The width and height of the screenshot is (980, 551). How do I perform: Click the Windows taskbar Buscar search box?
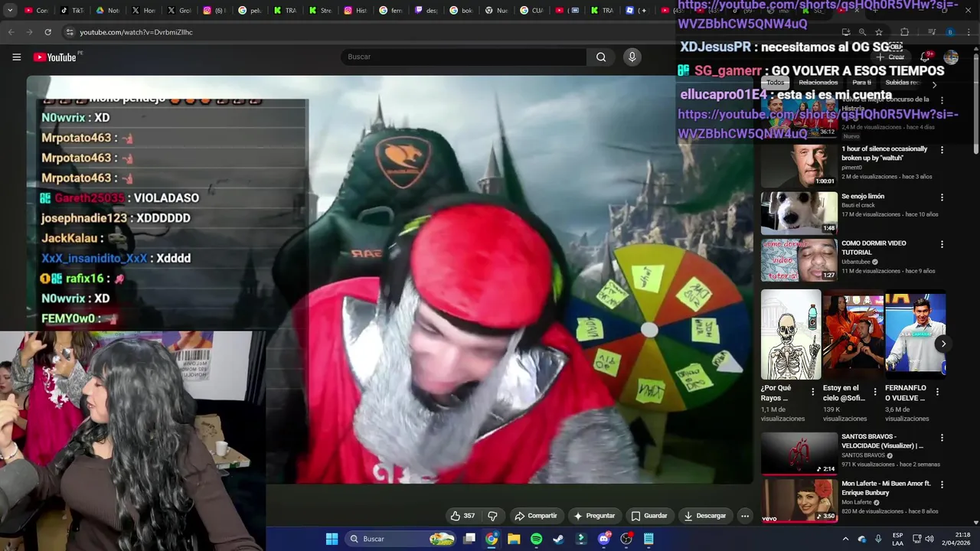400,539
